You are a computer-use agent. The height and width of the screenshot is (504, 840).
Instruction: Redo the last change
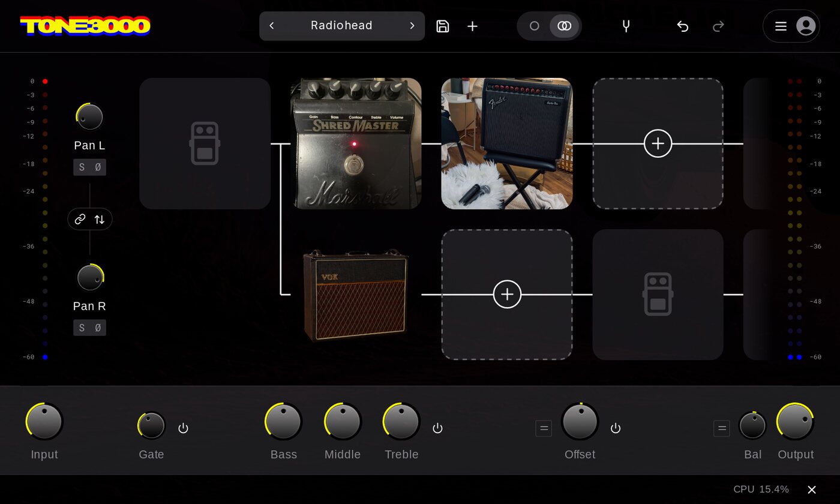pyautogui.click(x=718, y=26)
